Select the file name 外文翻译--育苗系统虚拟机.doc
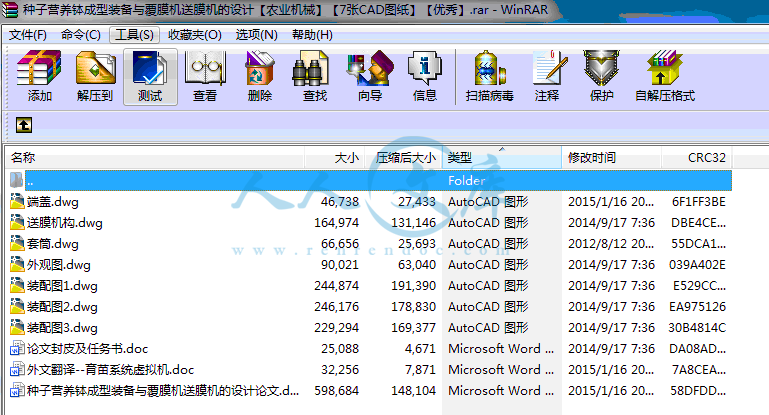The width and height of the screenshot is (769, 415). coord(110,370)
